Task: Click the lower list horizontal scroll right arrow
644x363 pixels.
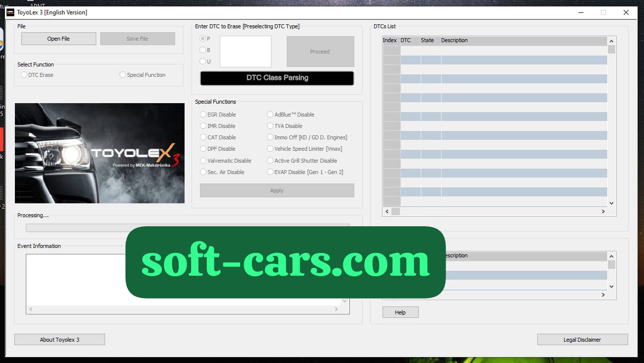Action: coord(603,295)
